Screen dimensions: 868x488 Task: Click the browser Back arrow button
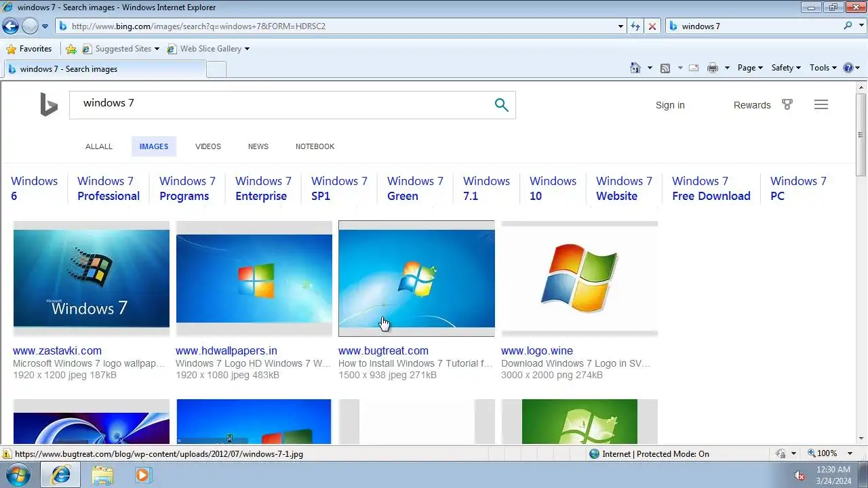pos(10,26)
